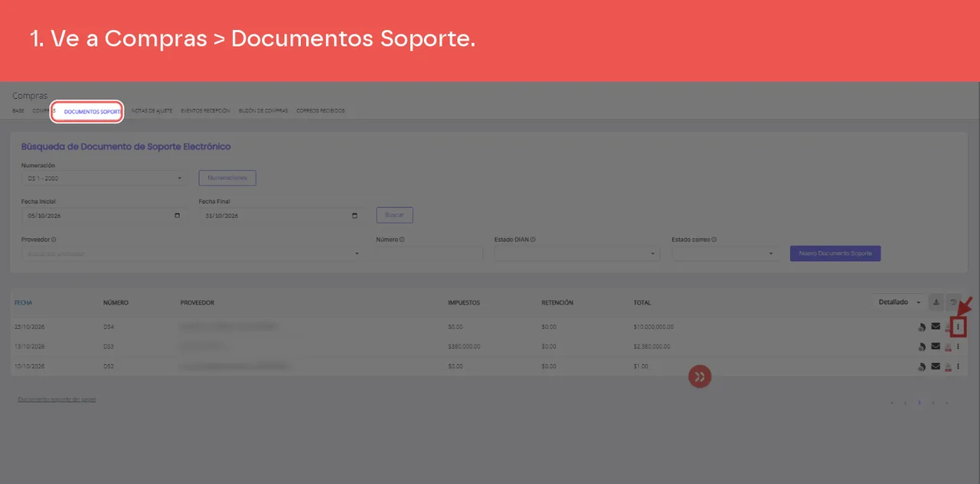Image resolution: width=980 pixels, height=484 pixels.
Task: Click the RETENCIÓN column header
Action: pyautogui.click(x=557, y=302)
